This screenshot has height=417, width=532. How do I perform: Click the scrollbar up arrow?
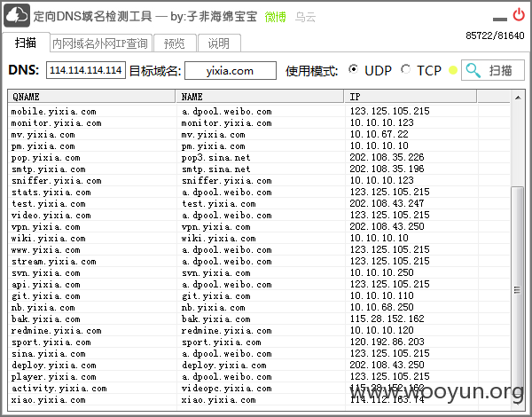coord(518,98)
